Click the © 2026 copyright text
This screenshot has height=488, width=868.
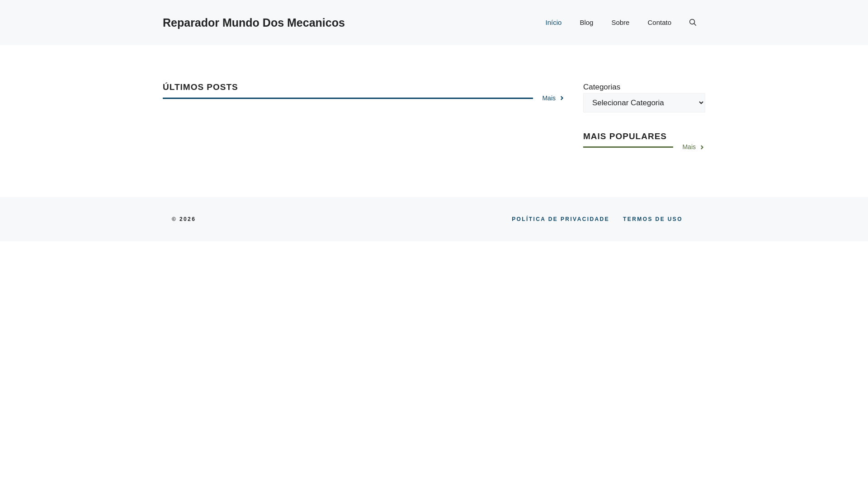coord(184,219)
